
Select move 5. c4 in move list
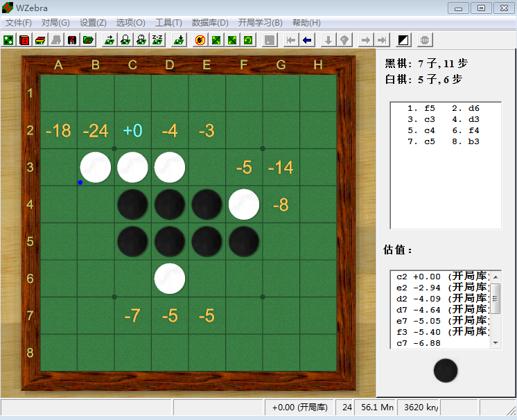pos(421,130)
